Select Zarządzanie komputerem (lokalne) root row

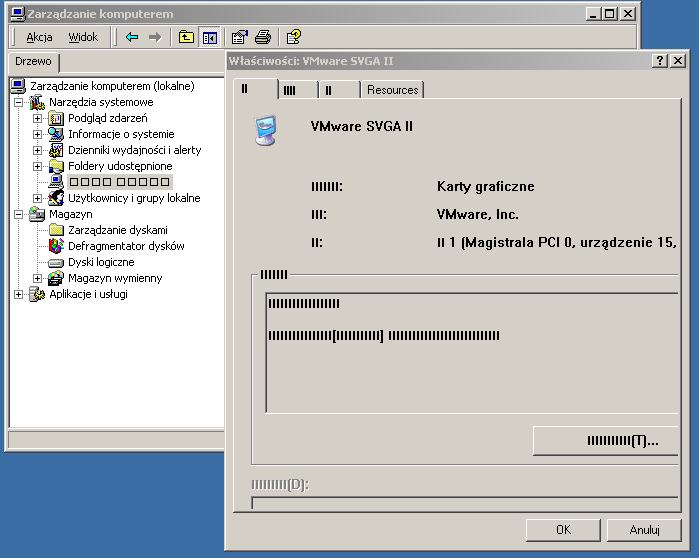click(x=112, y=86)
